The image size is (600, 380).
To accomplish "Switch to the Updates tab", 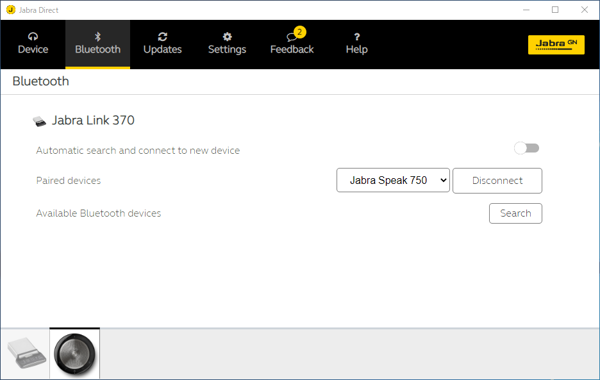I will (x=162, y=44).
